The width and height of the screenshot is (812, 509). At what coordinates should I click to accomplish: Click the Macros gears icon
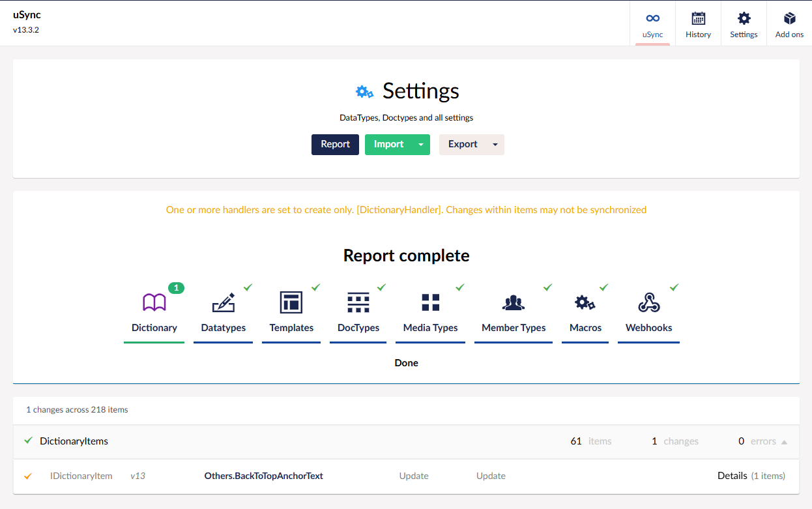(585, 302)
